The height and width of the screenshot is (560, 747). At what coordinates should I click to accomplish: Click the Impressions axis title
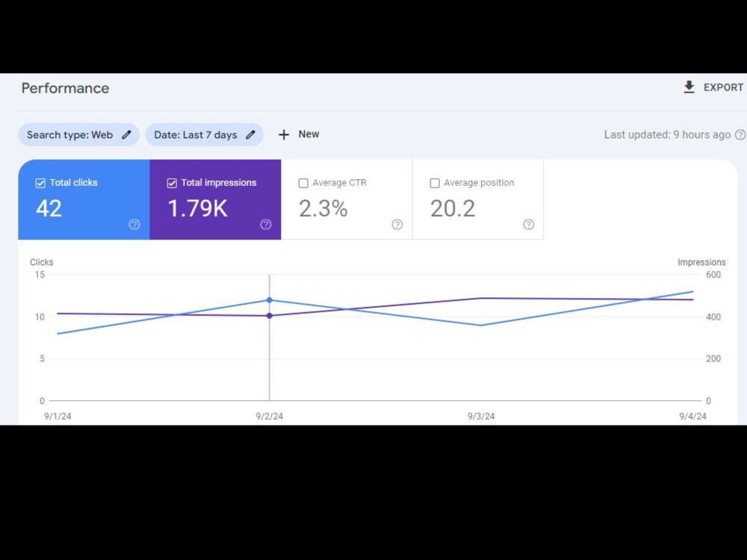(701, 262)
